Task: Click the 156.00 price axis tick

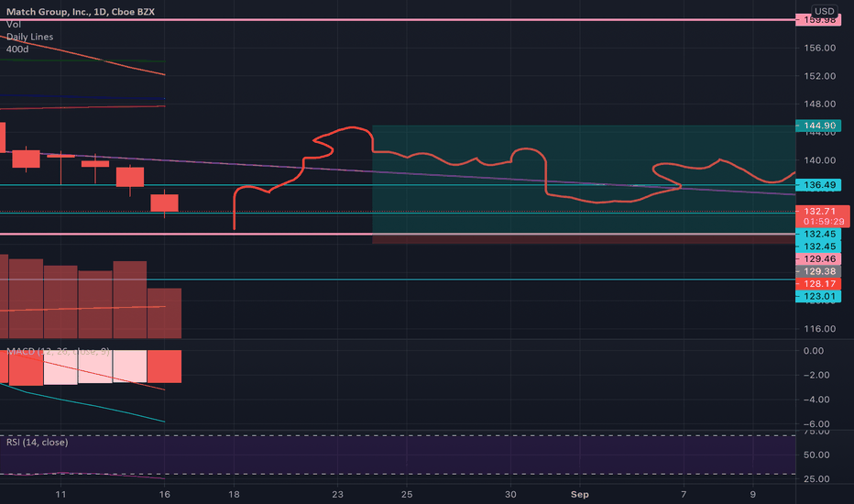Action: 820,48
